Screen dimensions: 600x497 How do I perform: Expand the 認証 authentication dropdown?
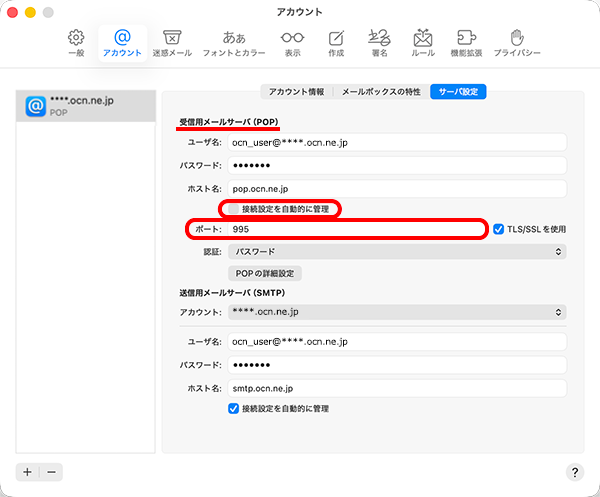(x=397, y=252)
